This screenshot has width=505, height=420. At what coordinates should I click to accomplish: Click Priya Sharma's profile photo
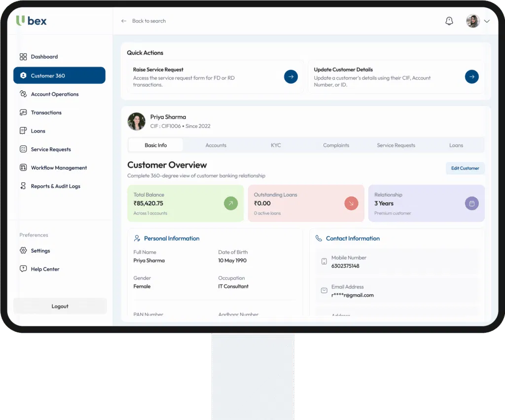pos(136,121)
